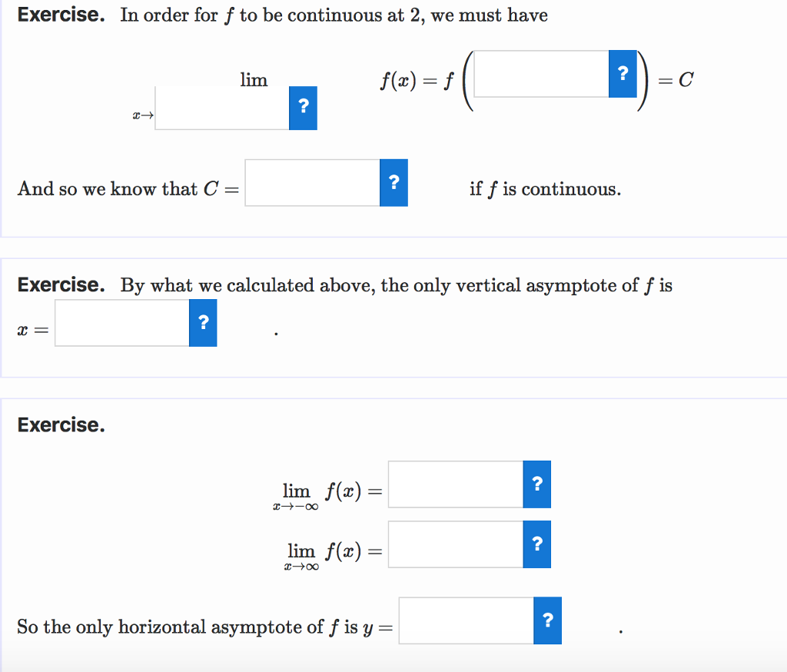This screenshot has width=787, height=672.
Task: Click the x→ subscript label in the first exercise
Action: coord(141,114)
